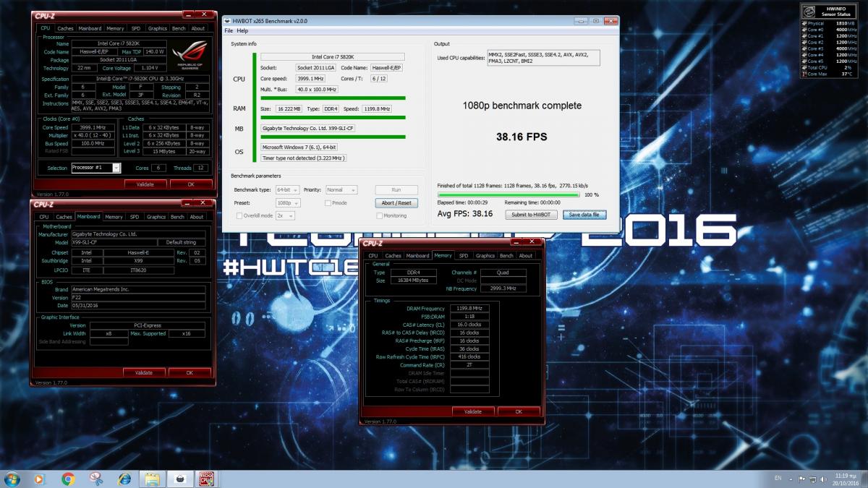This screenshot has height=488, width=868.
Task: Open the Windows Start menu
Action: click(x=12, y=479)
